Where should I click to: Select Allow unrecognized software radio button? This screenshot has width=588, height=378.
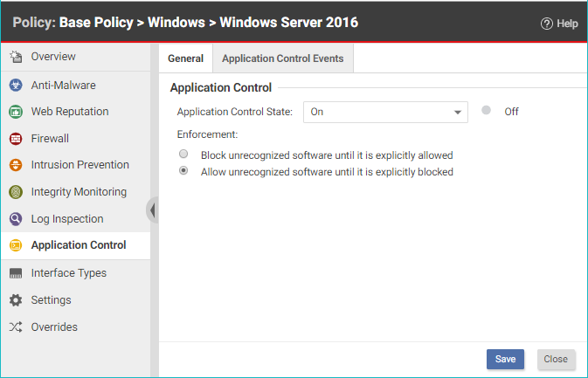183,172
